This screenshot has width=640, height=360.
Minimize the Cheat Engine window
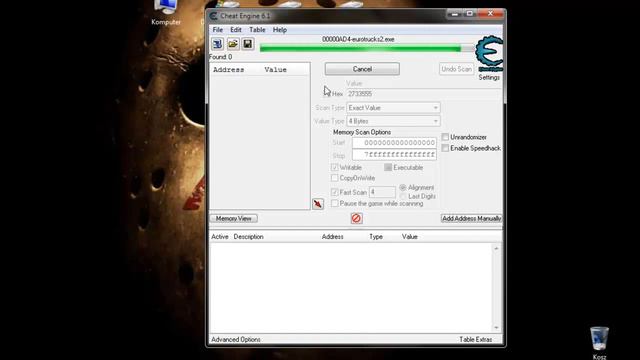click(x=455, y=14)
